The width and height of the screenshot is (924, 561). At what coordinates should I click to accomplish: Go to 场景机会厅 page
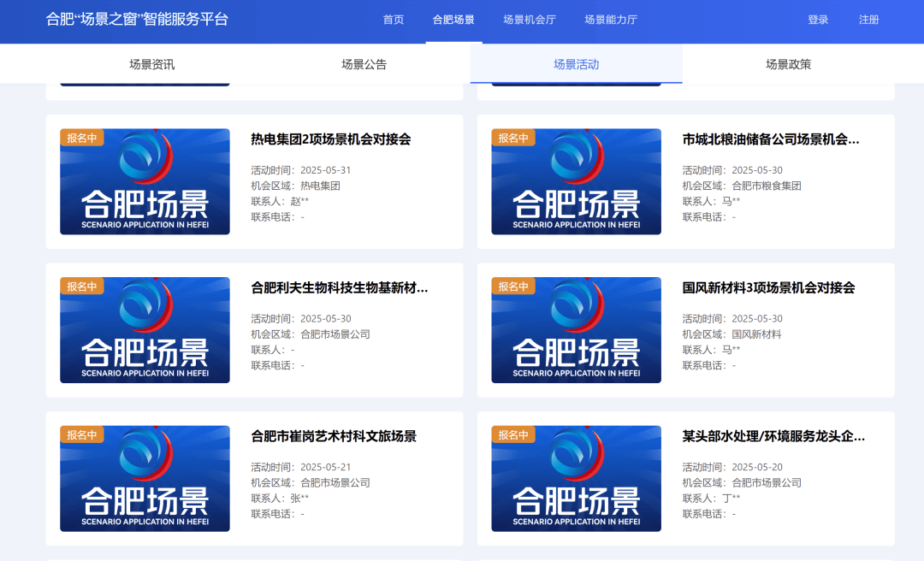(x=529, y=20)
